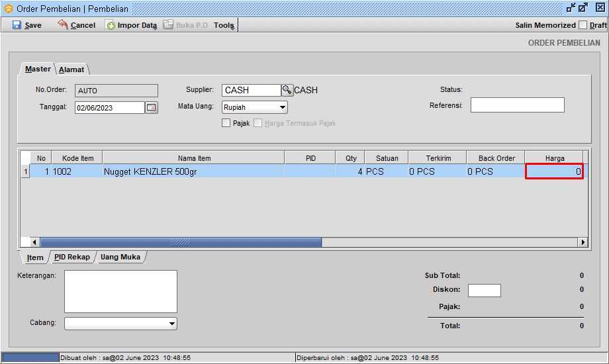Click row 1 selector in grid
Screen dimensions: 609x364
click(25, 171)
